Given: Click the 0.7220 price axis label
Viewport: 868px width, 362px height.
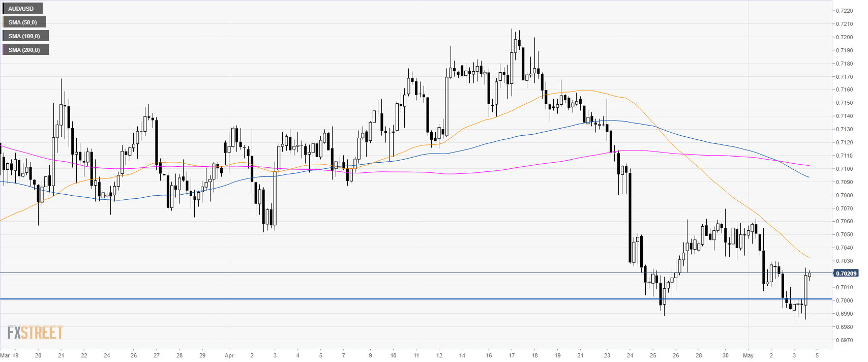Looking at the screenshot, I should 844,11.
